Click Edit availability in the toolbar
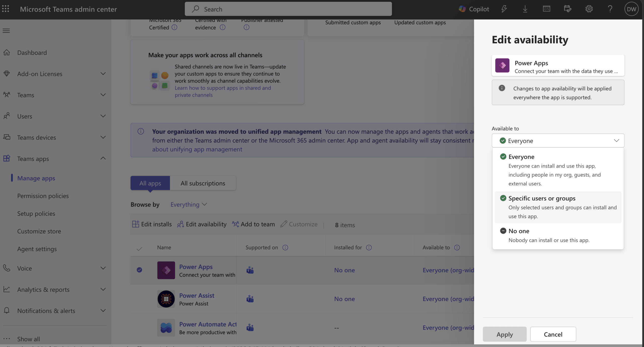This screenshot has height=347, width=644. click(x=202, y=224)
